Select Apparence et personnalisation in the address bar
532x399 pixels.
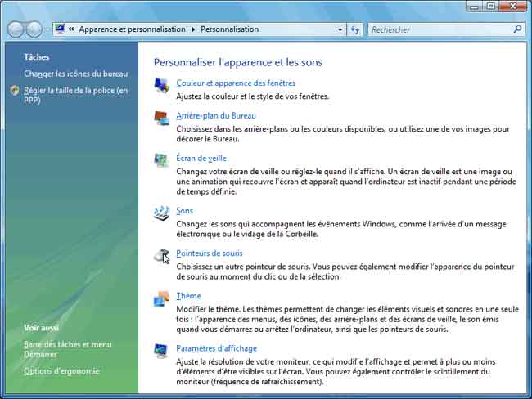133,29
